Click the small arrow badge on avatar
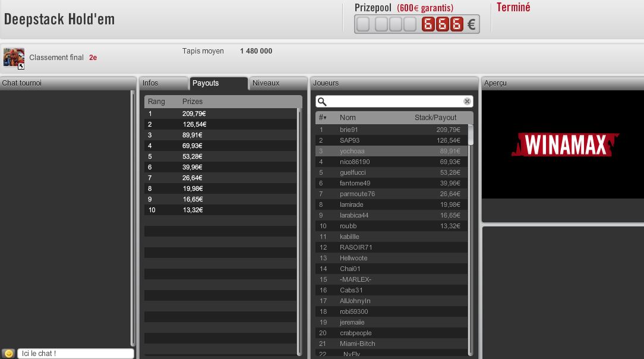The width and height of the screenshot is (644, 359). coord(21,66)
